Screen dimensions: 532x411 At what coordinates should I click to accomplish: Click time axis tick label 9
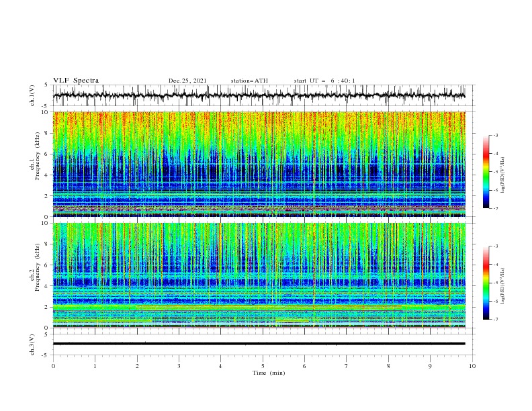430,366
